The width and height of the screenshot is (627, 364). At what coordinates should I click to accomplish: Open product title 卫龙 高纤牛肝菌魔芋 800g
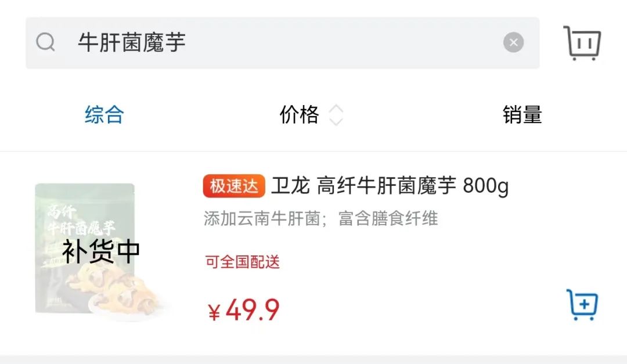[x=390, y=186]
